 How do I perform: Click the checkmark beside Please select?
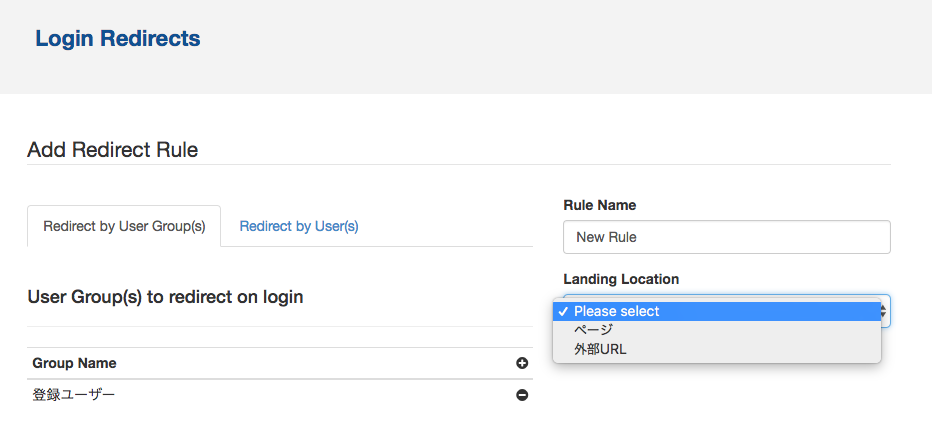point(563,311)
